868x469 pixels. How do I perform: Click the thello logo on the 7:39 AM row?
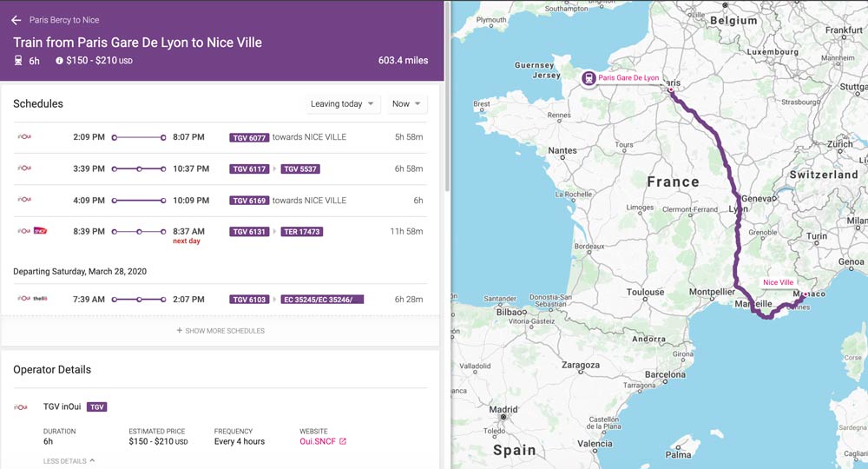[x=41, y=299]
